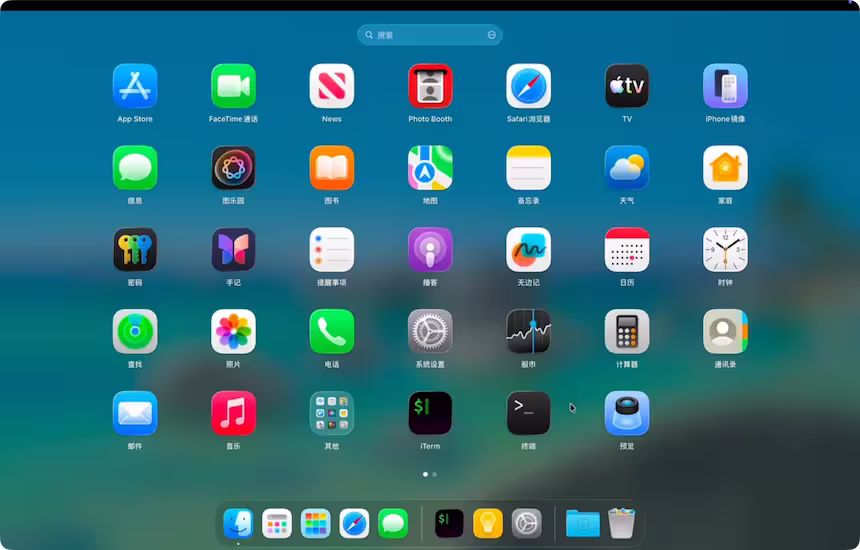860x550 pixels.
Task: Launch the Clock app
Action: (x=725, y=250)
